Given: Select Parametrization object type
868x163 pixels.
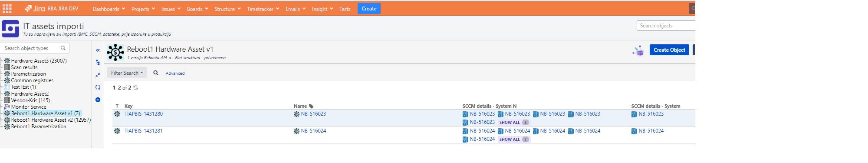Looking at the screenshot, I should tap(29, 74).
